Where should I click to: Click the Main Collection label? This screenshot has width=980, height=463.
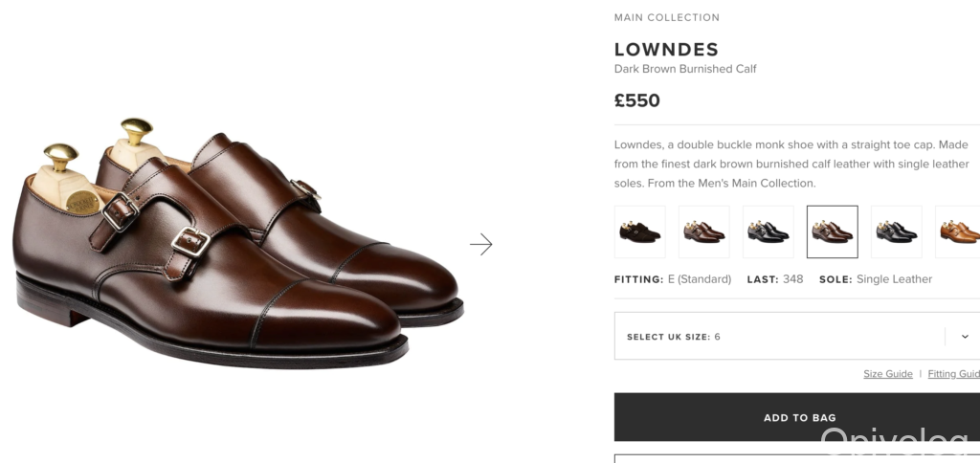667,17
